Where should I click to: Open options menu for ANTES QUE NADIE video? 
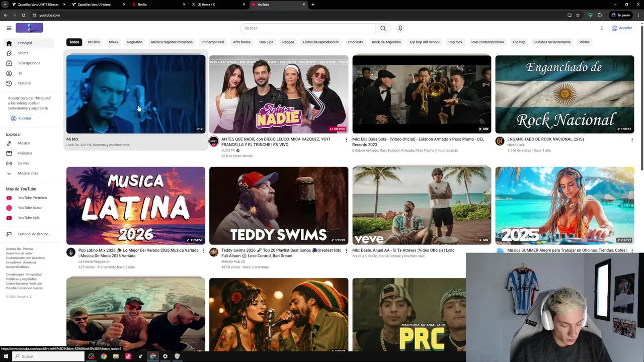(x=346, y=140)
